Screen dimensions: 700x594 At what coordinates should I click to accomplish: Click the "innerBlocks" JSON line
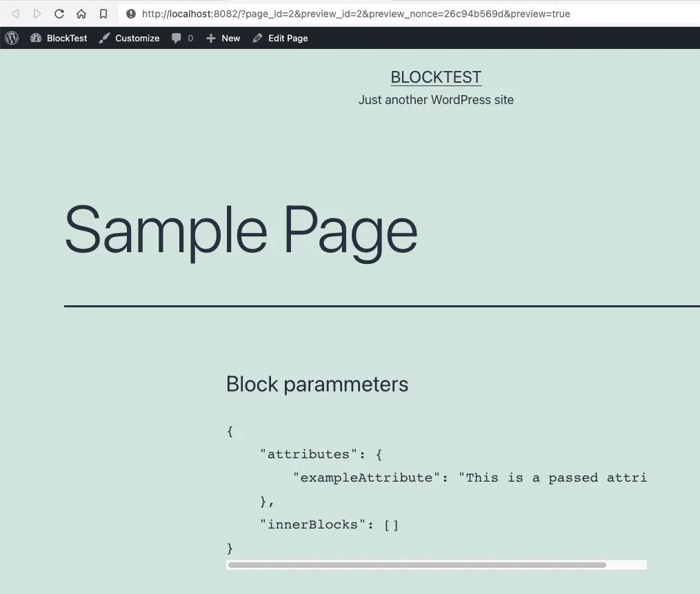329,524
